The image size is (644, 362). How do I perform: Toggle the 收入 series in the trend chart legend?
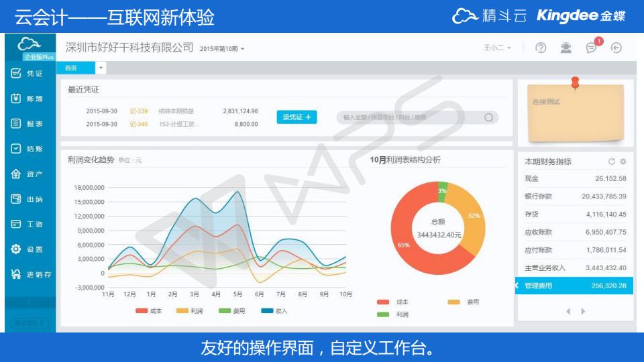pyautogui.click(x=274, y=311)
